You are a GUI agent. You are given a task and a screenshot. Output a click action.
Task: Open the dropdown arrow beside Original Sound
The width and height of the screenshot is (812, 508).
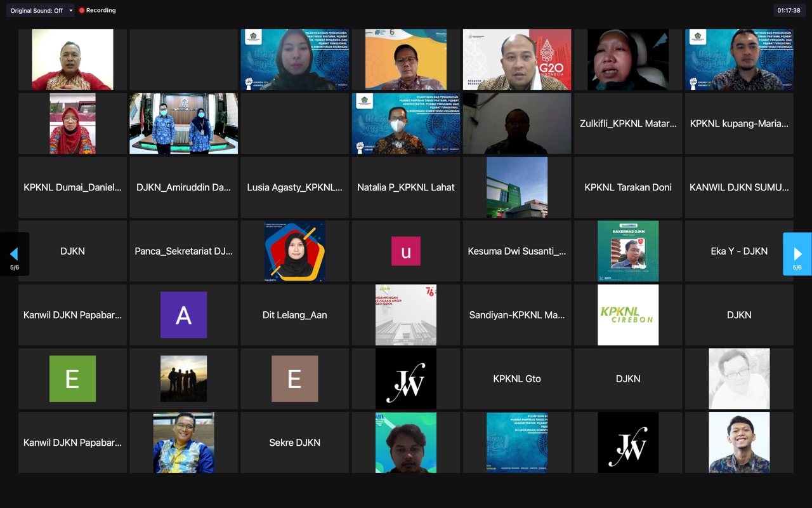(70, 11)
